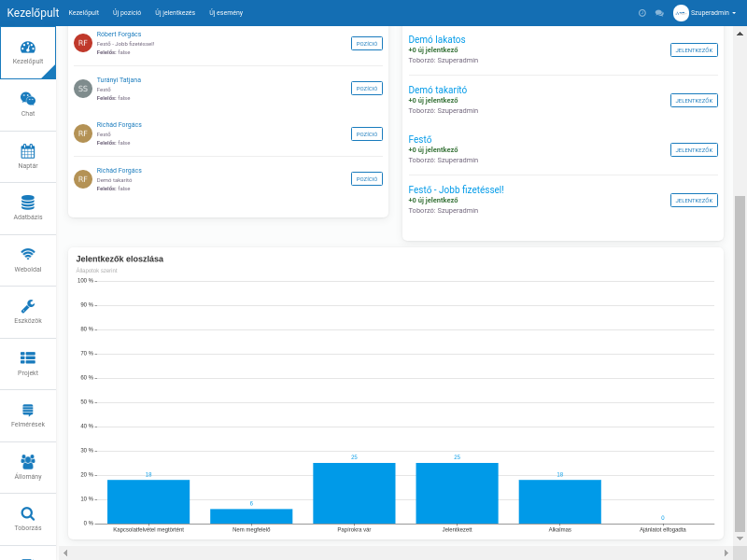Select the Kezelőpult top menu item
Image resolution: width=747 pixels, height=560 pixels.
(x=84, y=13)
